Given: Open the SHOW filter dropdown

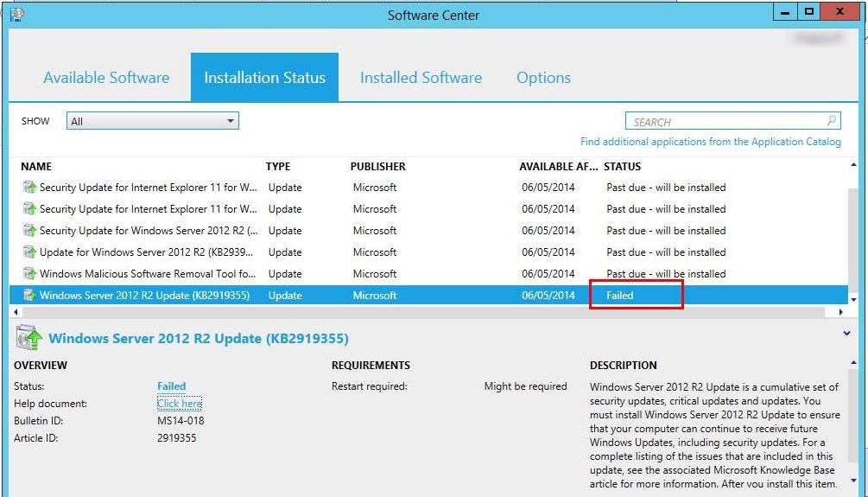Looking at the screenshot, I should [153, 121].
